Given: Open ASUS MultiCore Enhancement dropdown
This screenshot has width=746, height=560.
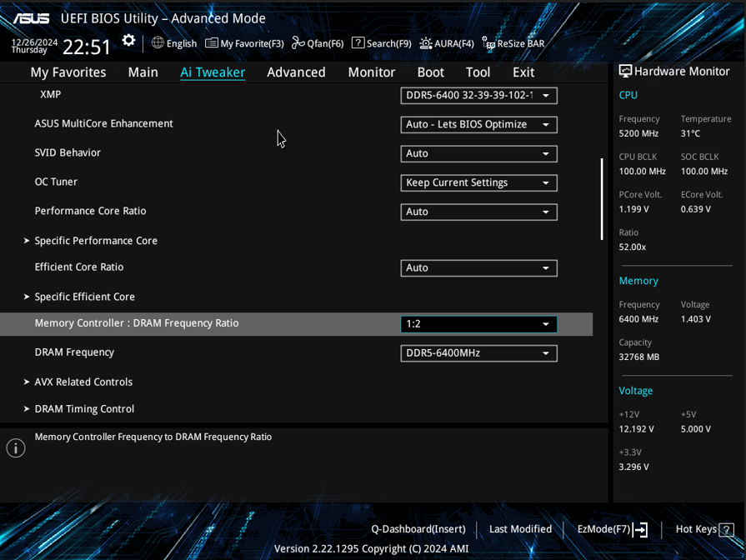Looking at the screenshot, I should click(478, 125).
